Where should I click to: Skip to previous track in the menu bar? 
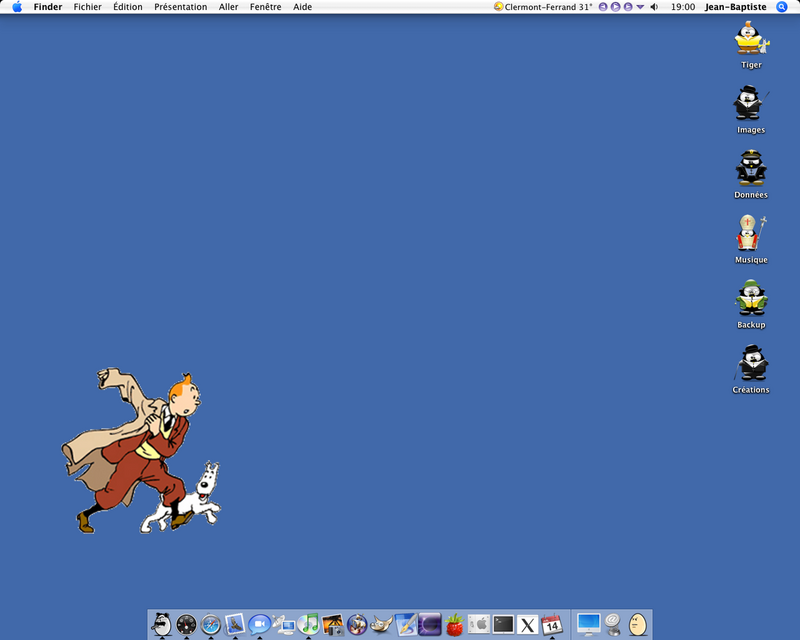[x=603, y=7]
